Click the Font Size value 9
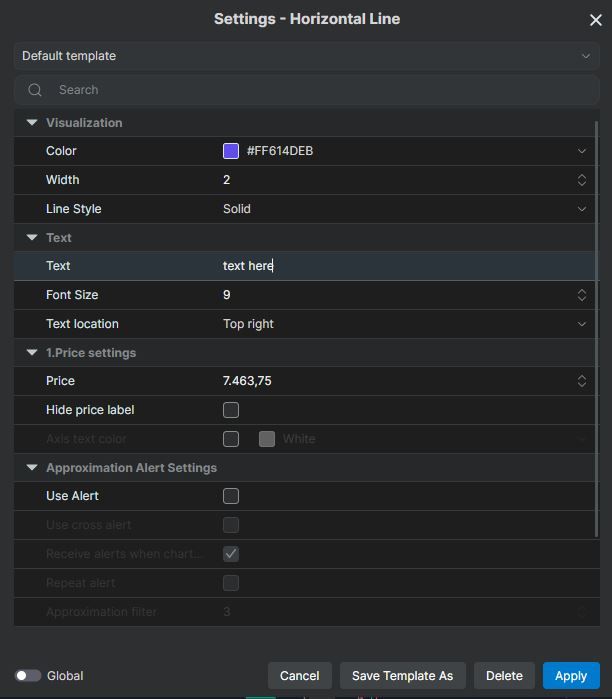612x699 pixels. tap(226, 295)
